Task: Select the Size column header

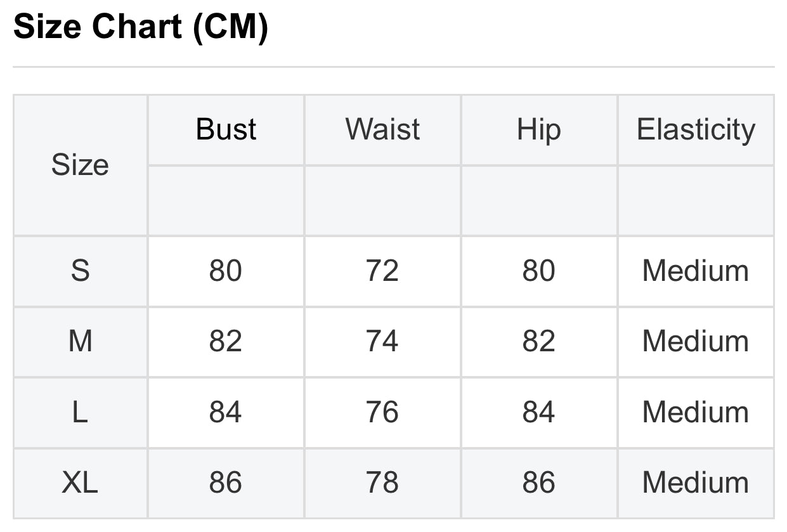Action: (x=80, y=165)
